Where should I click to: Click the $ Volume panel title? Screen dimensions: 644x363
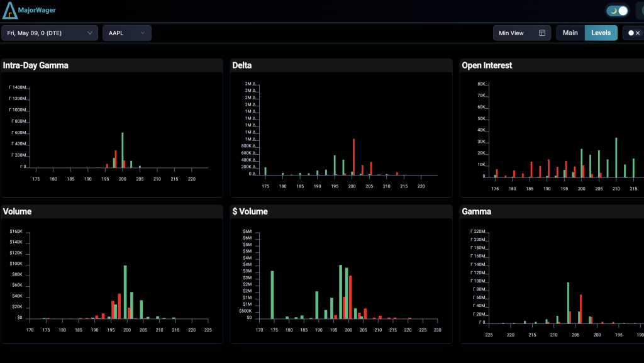[x=250, y=211]
